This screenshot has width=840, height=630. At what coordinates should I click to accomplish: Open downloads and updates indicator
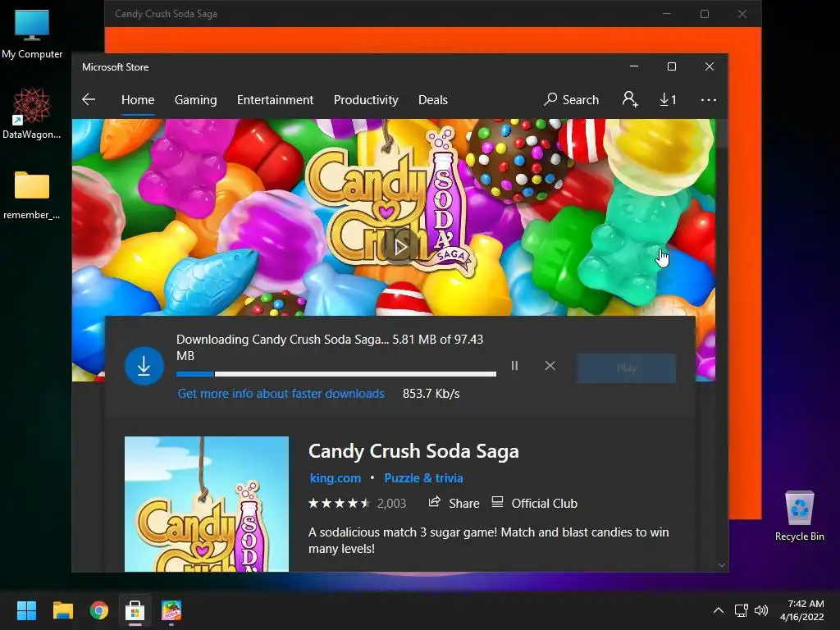668,99
